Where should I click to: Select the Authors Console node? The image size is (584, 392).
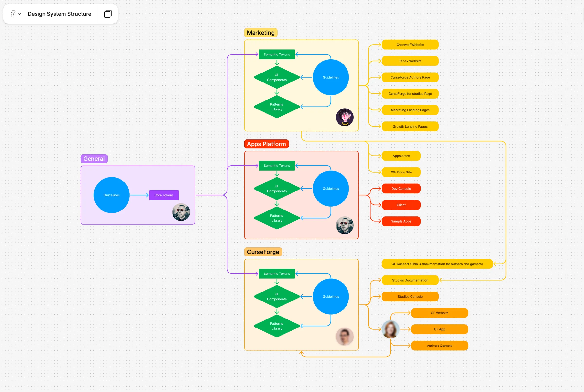440,346
